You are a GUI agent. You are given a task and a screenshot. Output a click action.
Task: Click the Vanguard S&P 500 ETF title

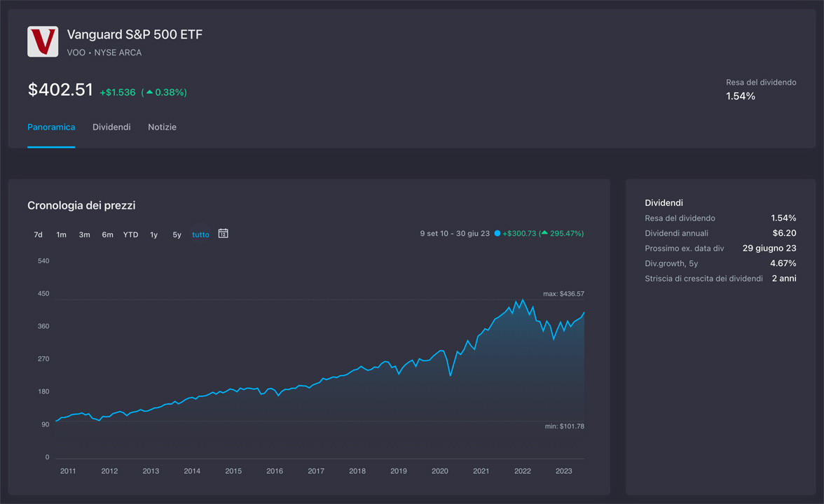point(135,34)
